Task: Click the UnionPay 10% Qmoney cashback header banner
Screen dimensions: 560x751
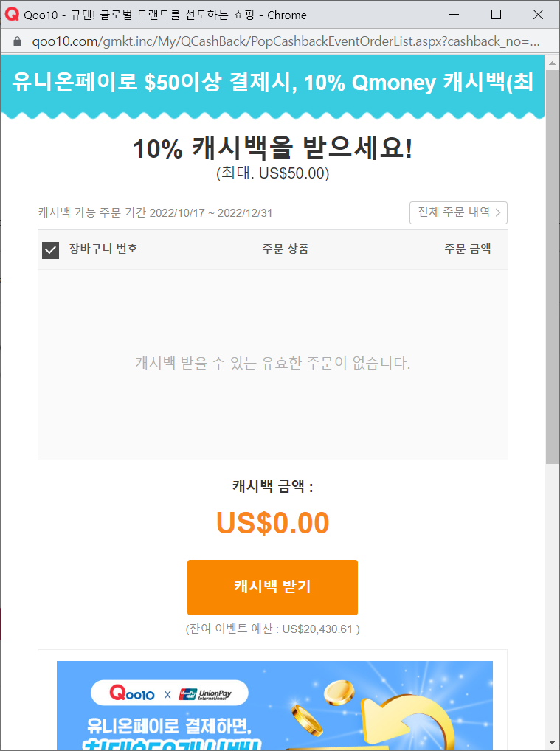Action: coord(272,85)
